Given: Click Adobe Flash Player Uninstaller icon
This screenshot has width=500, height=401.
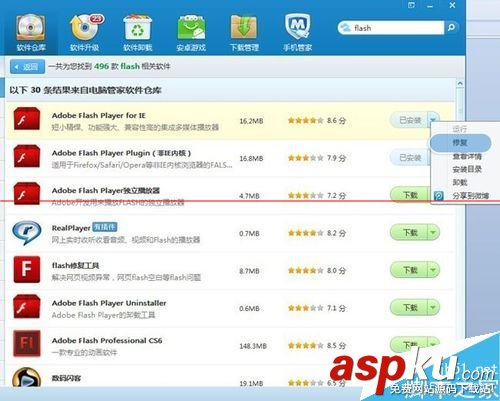Looking at the screenshot, I should click(27, 307).
